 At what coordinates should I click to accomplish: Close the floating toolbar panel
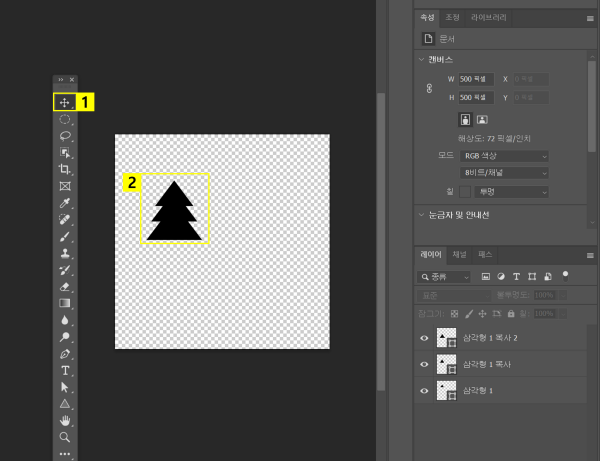72,80
